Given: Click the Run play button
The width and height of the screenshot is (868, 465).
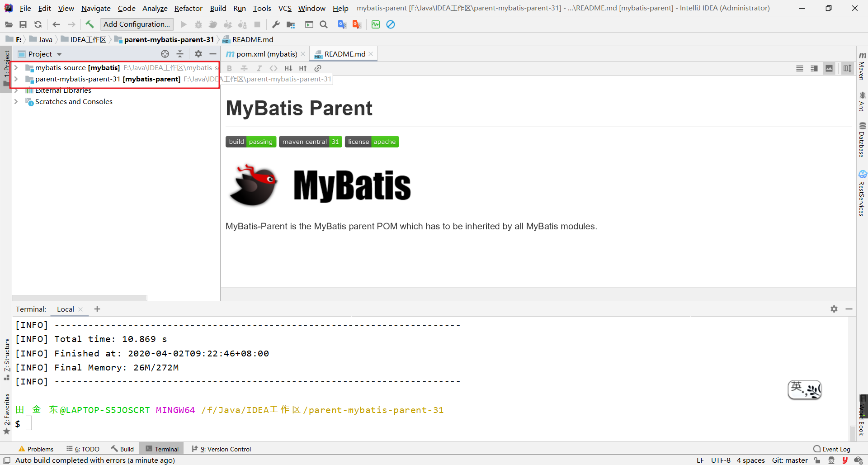Looking at the screenshot, I should [x=184, y=24].
